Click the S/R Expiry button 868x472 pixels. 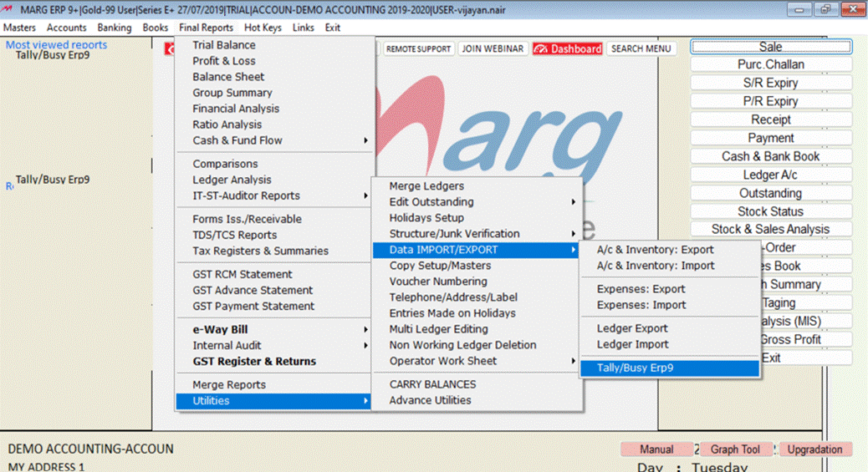(770, 83)
